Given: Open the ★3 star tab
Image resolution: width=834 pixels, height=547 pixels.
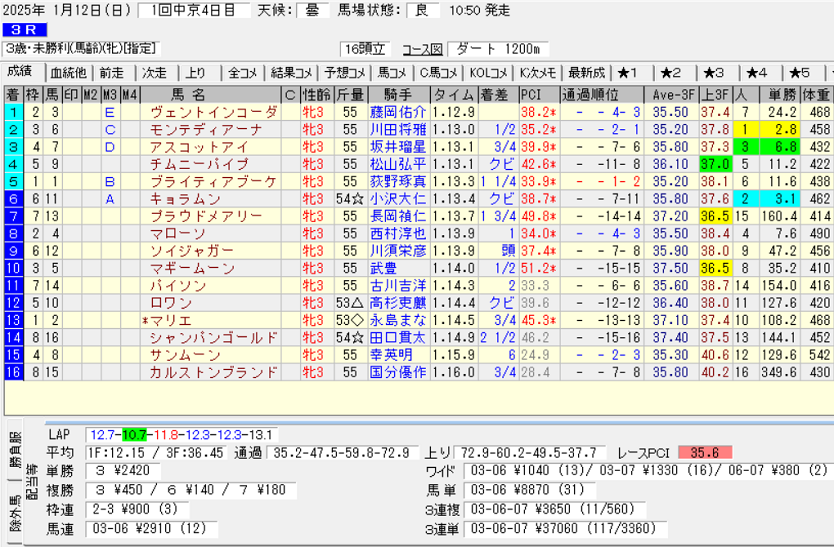Looking at the screenshot, I should point(714,72).
